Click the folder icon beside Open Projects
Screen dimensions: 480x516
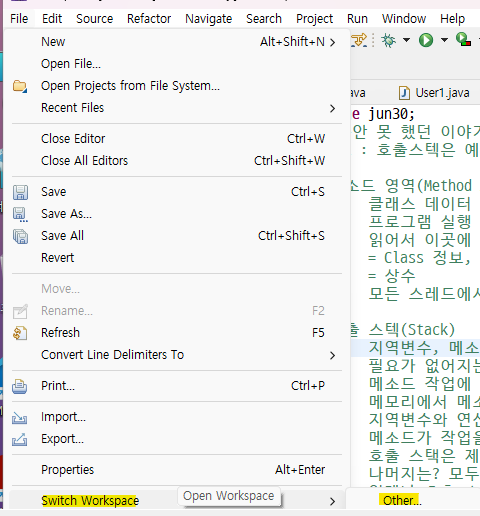click(x=20, y=86)
